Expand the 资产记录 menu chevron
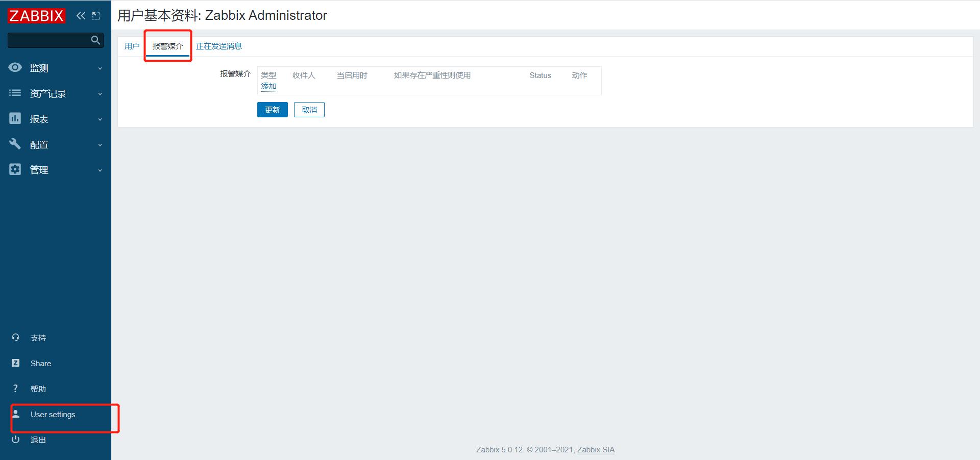The image size is (980, 460). [x=100, y=94]
